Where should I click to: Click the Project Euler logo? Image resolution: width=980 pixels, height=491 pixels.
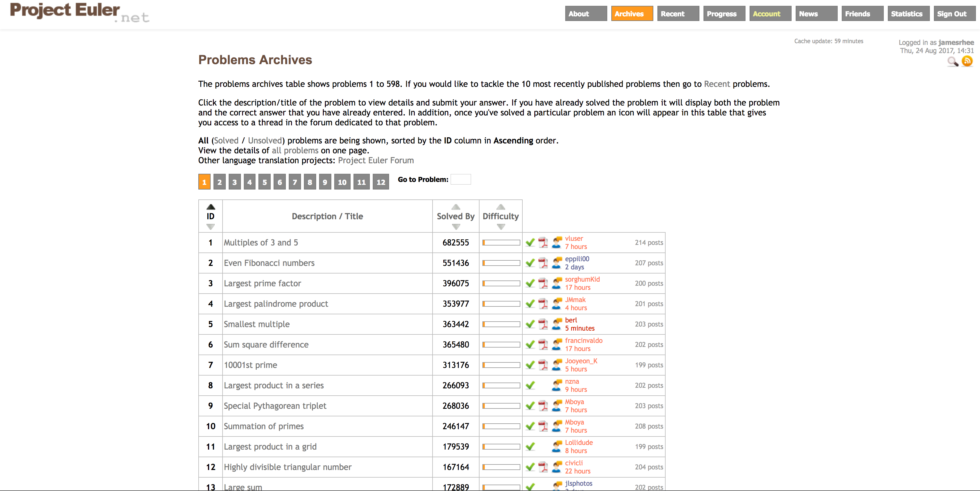coord(80,13)
